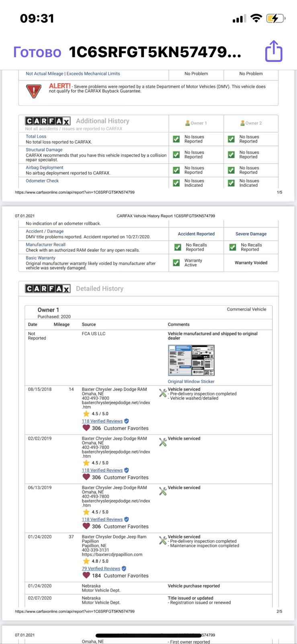This screenshot has width=297, height=644.
Task: Tap the share icon at top right
Action: tap(274, 51)
